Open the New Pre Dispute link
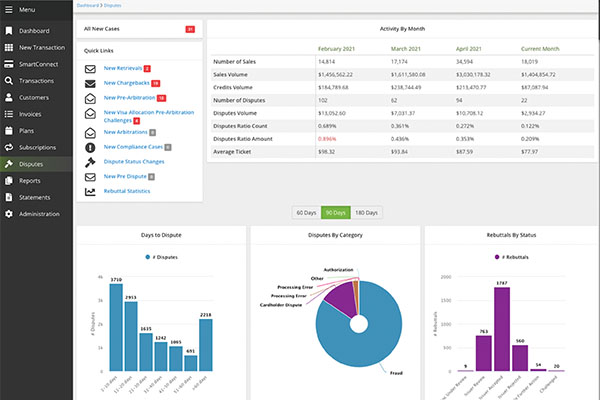 (x=125, y=176)
